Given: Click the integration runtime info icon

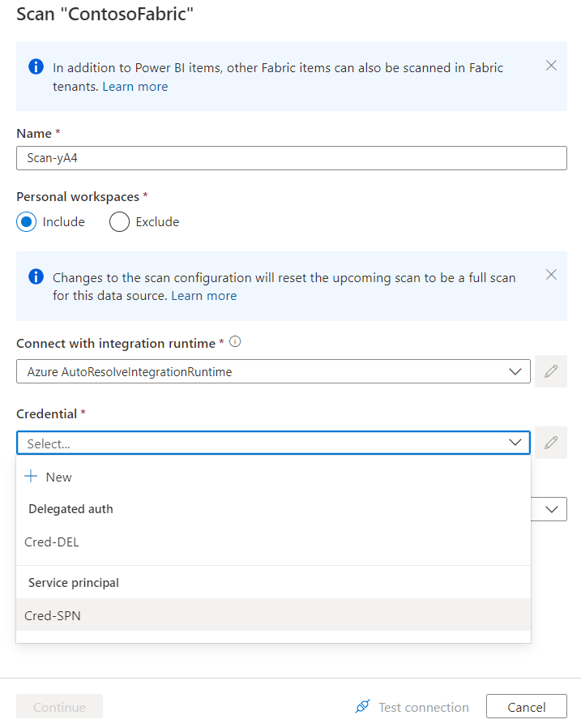Looking at the screenshot, I should [235, 342].
